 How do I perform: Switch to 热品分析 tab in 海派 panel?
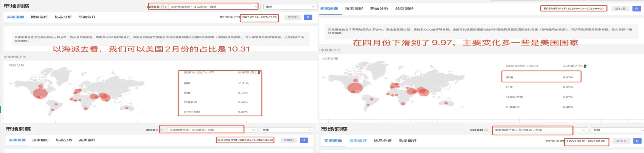point(63,17)
